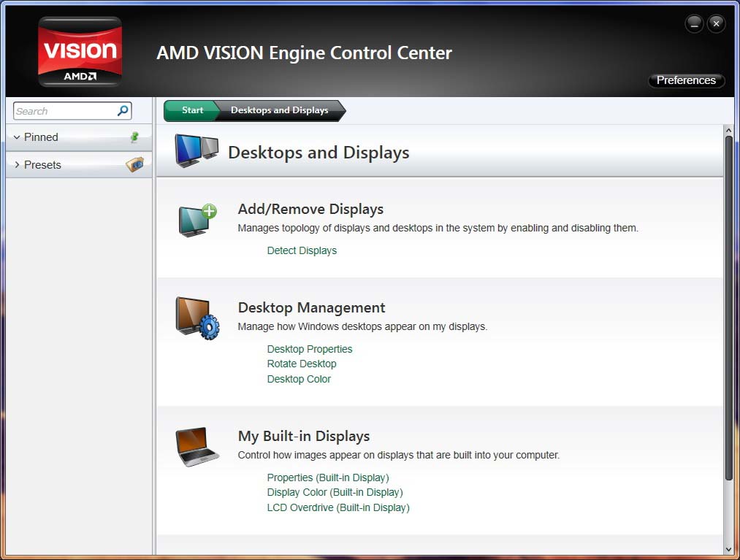Click the green pushpin icon beside Pinned
This screenshot has height=560, width=740.
pos(134,137)
